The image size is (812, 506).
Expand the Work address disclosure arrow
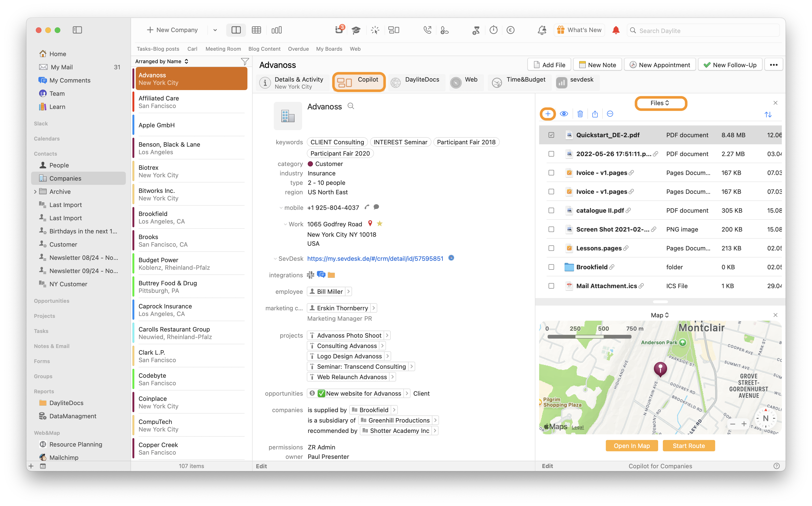[x=285, y=224]
